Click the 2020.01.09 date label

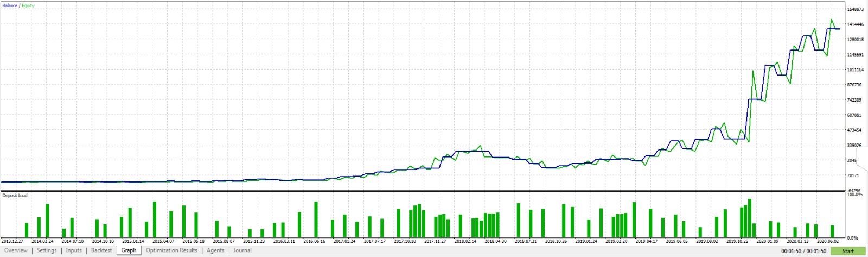click(767, 241)
